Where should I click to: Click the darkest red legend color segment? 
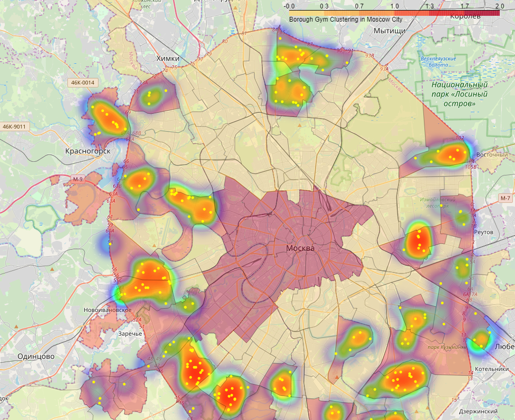[x=482, y=13]
